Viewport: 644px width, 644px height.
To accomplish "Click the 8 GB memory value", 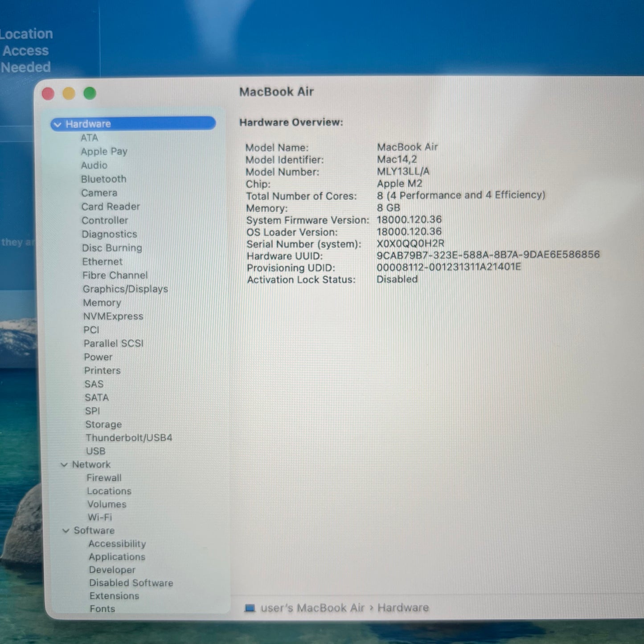I will coord(389,208).
